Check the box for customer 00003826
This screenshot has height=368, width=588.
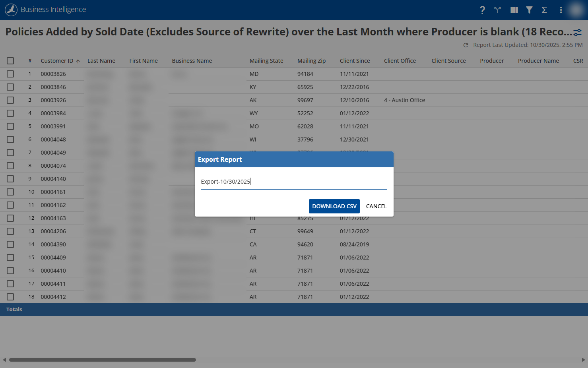click(10, 74)
